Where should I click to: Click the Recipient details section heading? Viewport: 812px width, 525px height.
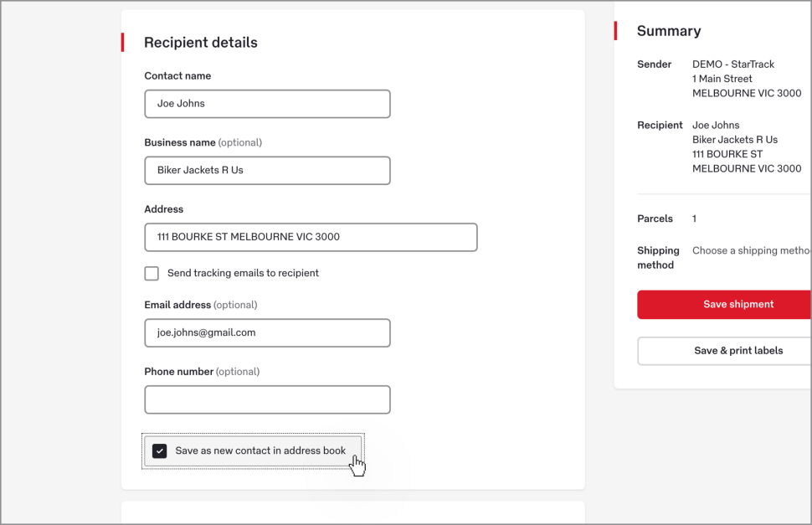(x=201, y=42)
